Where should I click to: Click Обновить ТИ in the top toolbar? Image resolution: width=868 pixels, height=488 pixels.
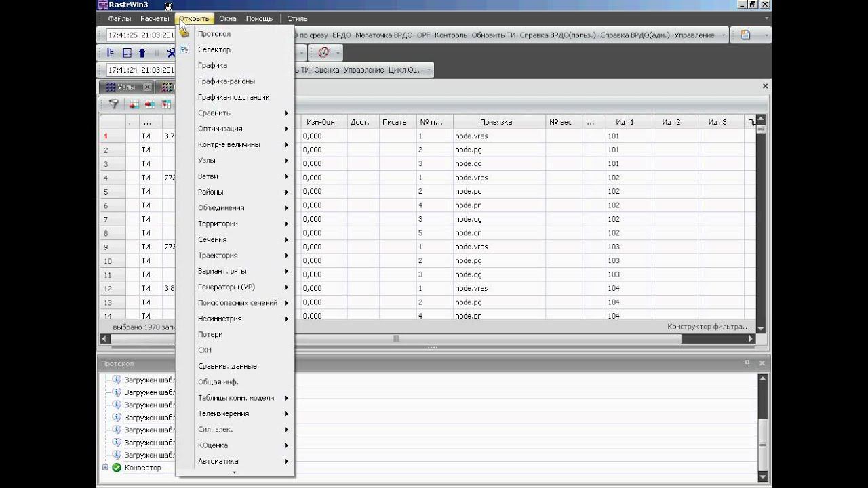pos(494,35)
